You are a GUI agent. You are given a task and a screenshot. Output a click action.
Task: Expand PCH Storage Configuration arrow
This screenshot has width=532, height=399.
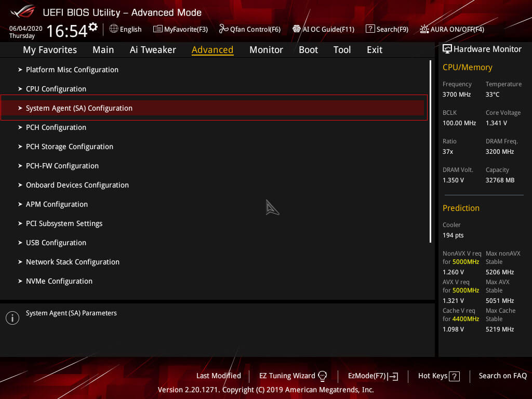point(20,147)
